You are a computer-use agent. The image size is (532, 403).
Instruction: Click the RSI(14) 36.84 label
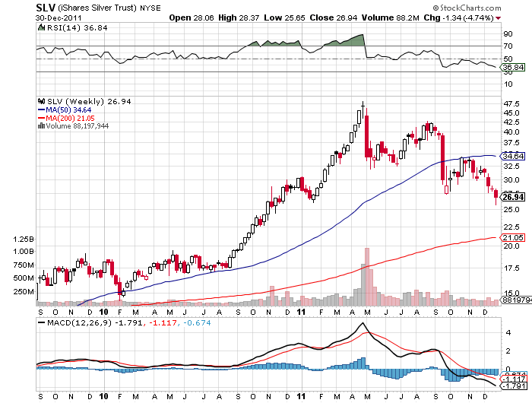pos(77,28)
